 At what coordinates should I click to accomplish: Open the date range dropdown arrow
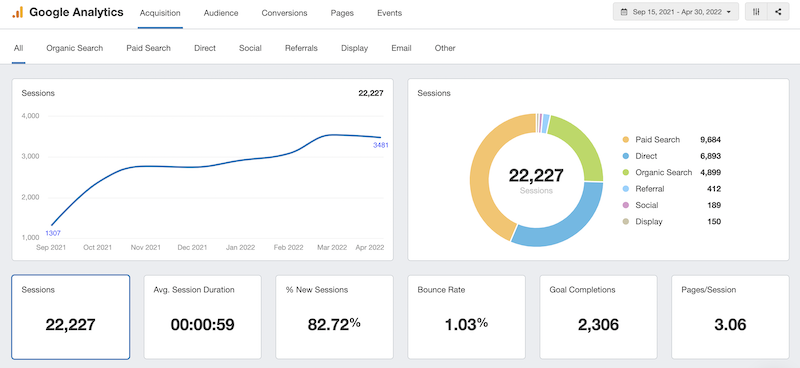point(729,12)
